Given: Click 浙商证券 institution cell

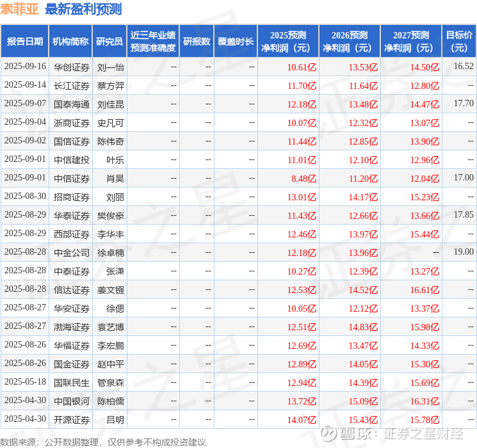Looking at the screenshot, I should tap(72, 123).
